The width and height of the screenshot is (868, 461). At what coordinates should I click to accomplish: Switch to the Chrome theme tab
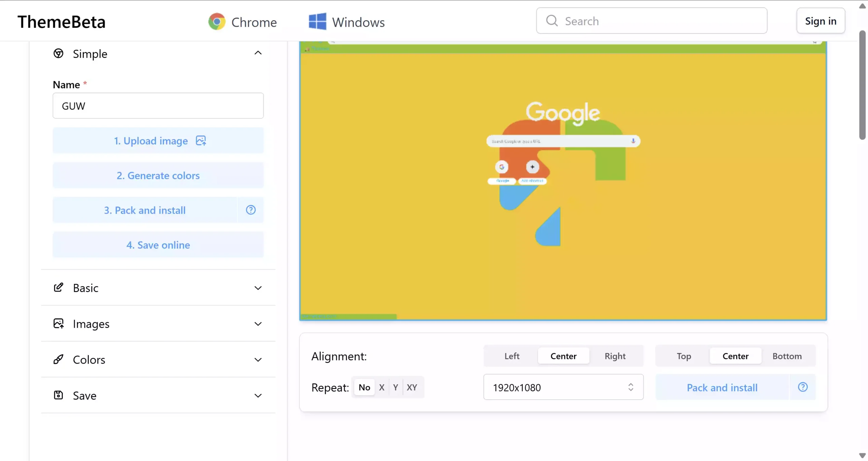coord(242,21)
